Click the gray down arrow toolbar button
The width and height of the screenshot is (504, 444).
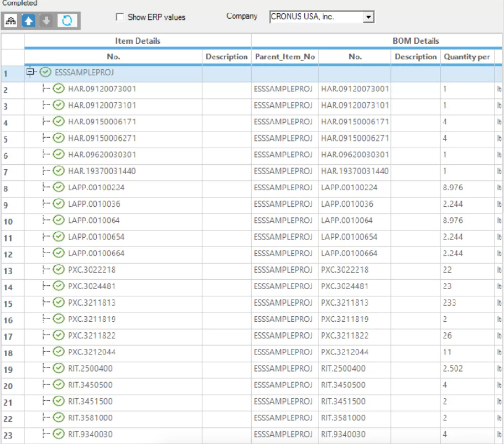(x=47, y=20)
